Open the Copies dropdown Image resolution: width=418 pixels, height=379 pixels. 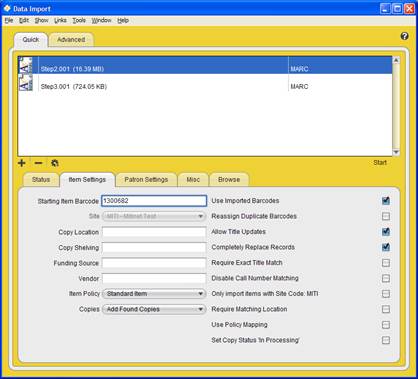[x=154, y=309]
